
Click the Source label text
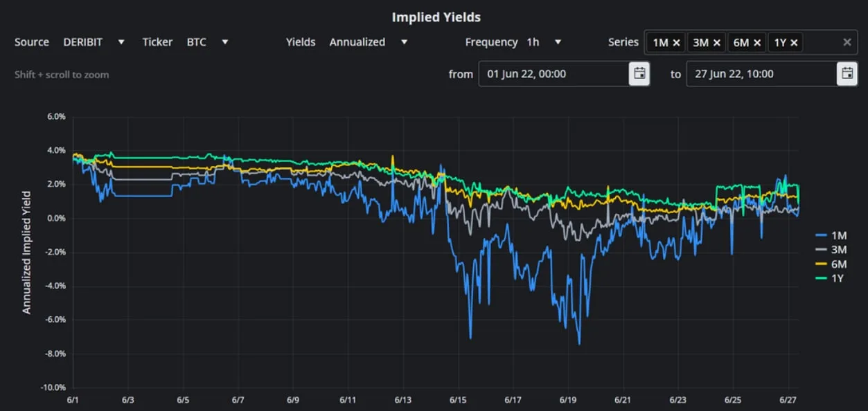tap(32, 42)
